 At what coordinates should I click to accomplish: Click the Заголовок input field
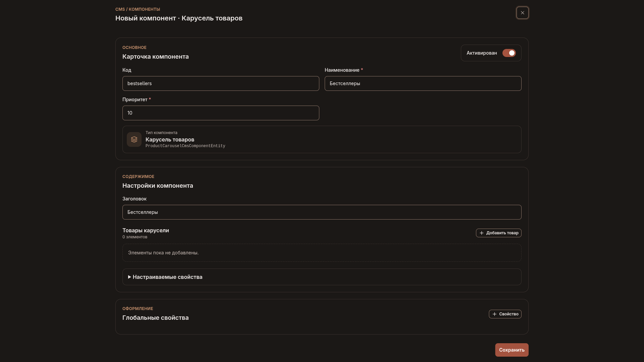[322, 212]
